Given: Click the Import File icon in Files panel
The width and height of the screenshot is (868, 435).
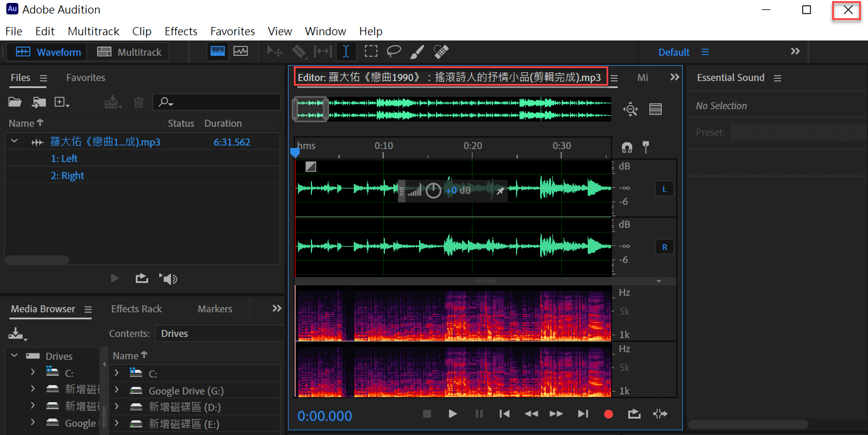Looking at the screenshot, I should [x=39, y=102].
